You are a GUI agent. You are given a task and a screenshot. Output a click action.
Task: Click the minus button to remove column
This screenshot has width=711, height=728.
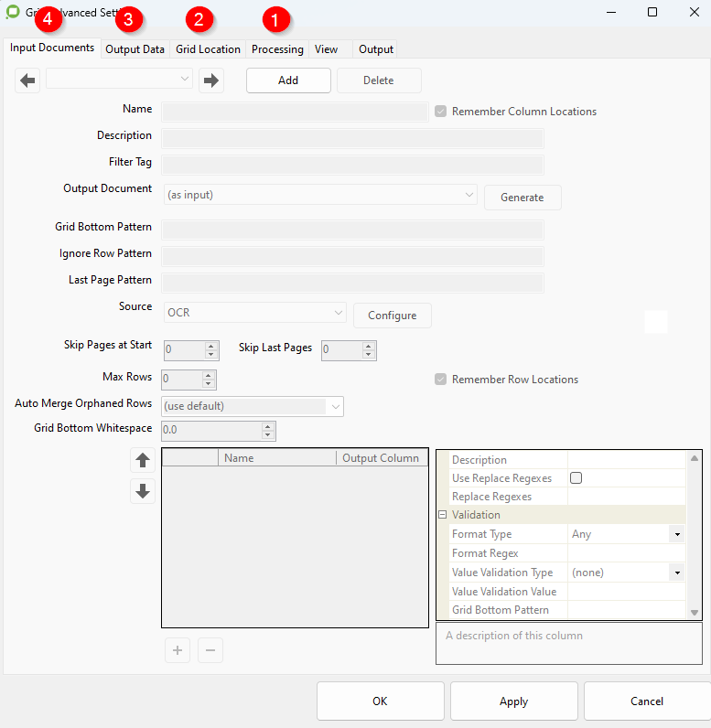coord(210,650)
